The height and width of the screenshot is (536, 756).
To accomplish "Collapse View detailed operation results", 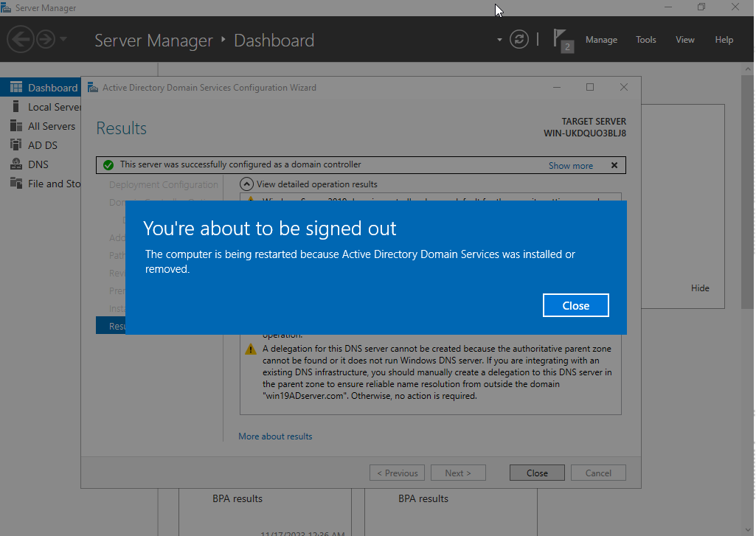I will pos(246,184).
